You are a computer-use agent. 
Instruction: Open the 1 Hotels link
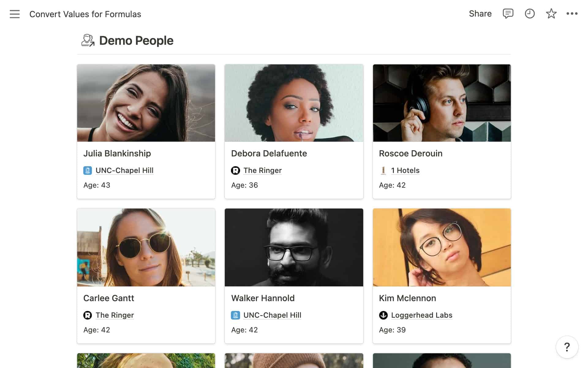point(405,171)
